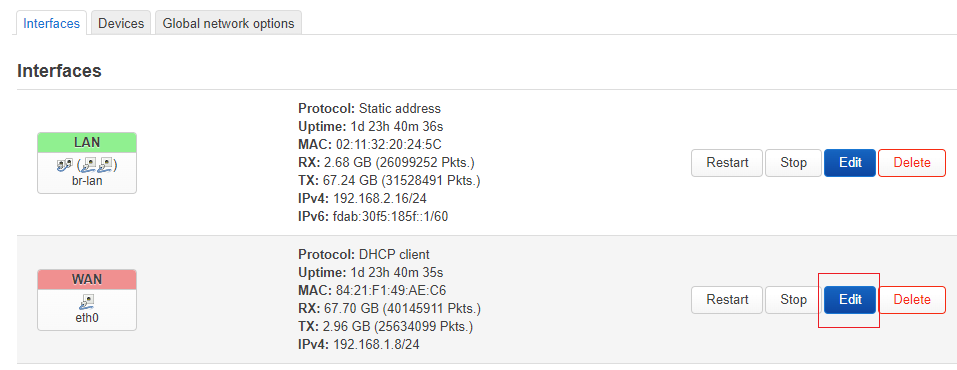Viewport: 957px width, 370px height.
Task: Switch to the Interfaces tab
Action: coord(51,23)
